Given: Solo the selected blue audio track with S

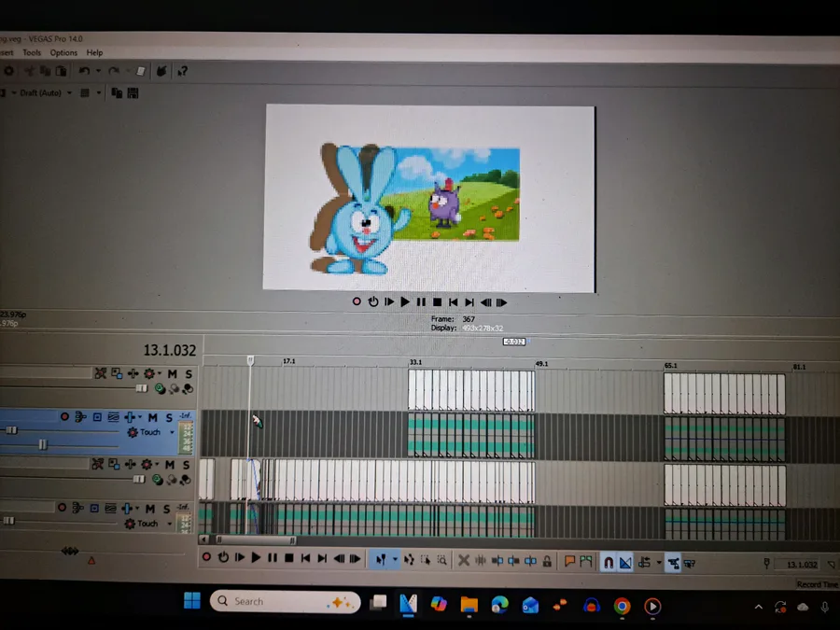Looking at the screenshot, I should point(169,417).
